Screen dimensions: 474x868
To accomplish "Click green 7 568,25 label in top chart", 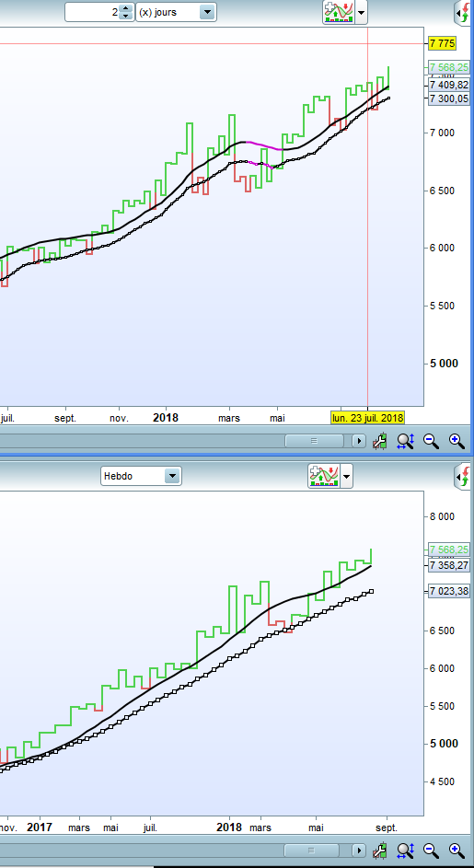I will (448, 67).
